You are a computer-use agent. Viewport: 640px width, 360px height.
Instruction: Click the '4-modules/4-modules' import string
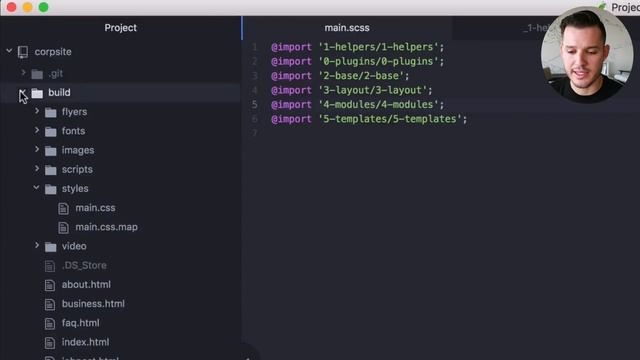point(378,104)
